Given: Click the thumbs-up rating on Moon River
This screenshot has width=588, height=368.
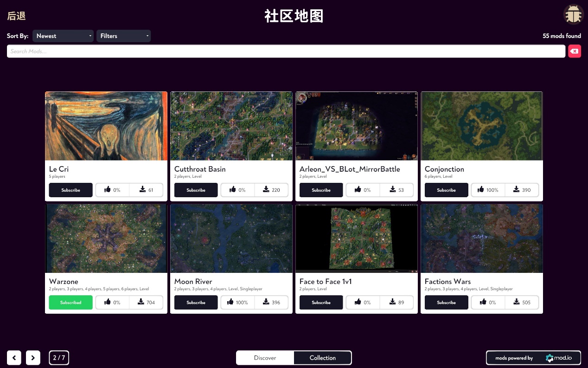Looking at the screenshot, I should 237,302.
